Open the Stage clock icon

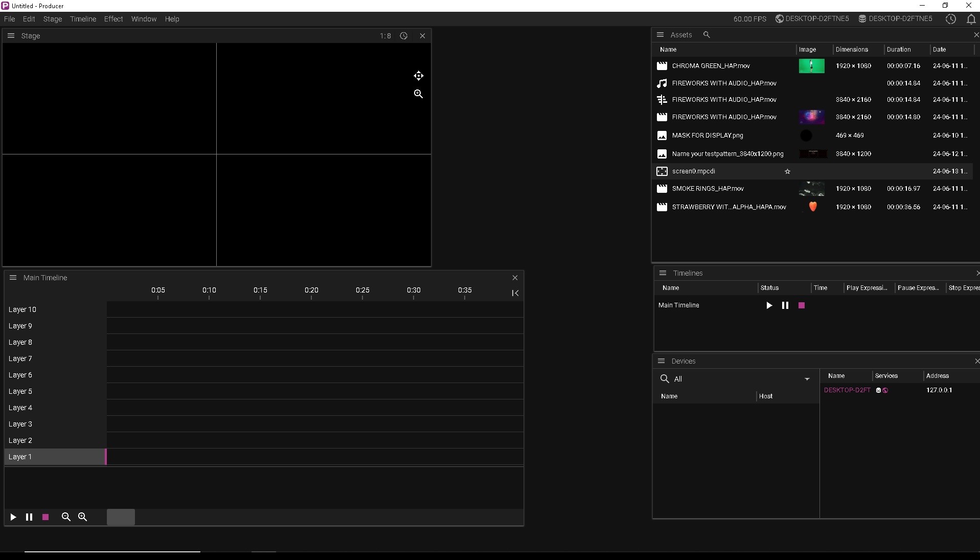(x=403, y=36)
